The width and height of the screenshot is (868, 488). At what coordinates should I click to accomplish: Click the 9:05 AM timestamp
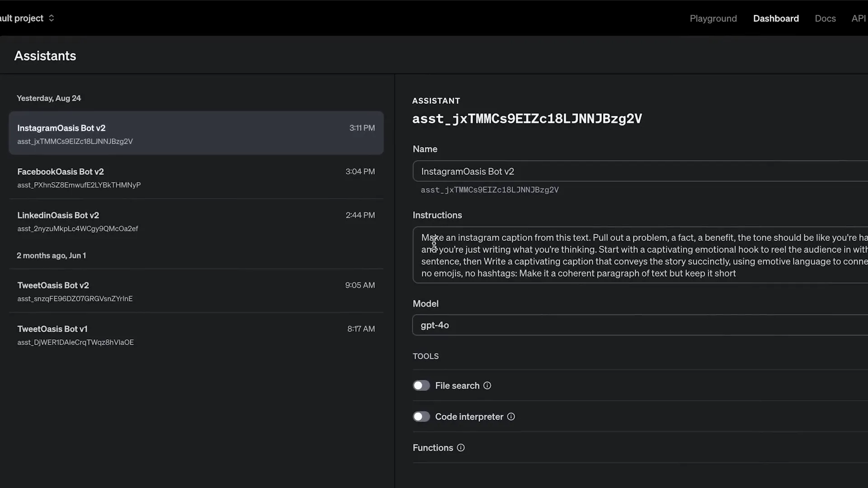pyautogui.click(x=360, y=285)
